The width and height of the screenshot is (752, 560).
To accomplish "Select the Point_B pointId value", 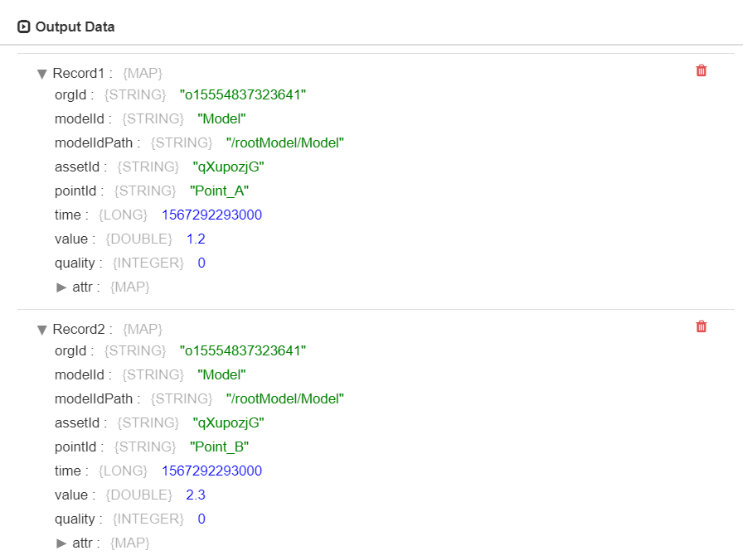I will [x=219, y=447].
